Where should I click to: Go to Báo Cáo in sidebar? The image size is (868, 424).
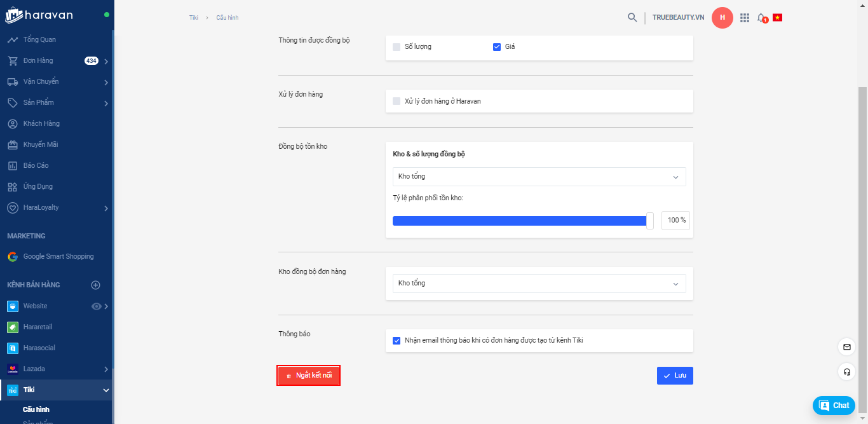[x=36, y=166]
